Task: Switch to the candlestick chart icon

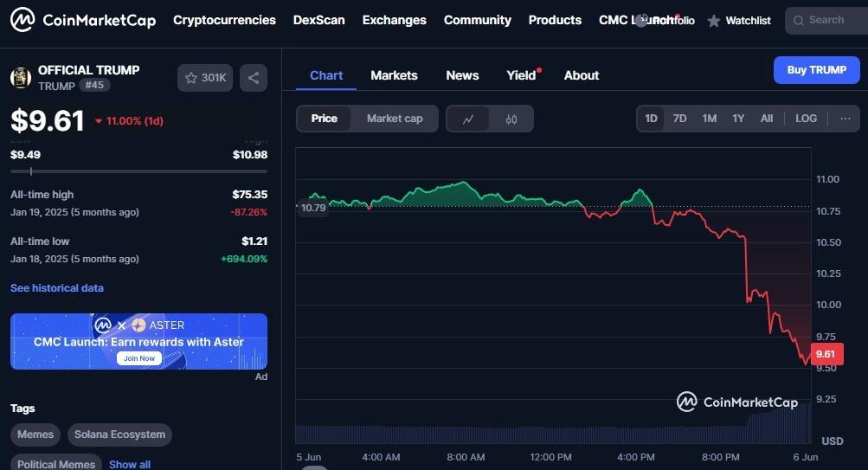Action: click(511, 119)
